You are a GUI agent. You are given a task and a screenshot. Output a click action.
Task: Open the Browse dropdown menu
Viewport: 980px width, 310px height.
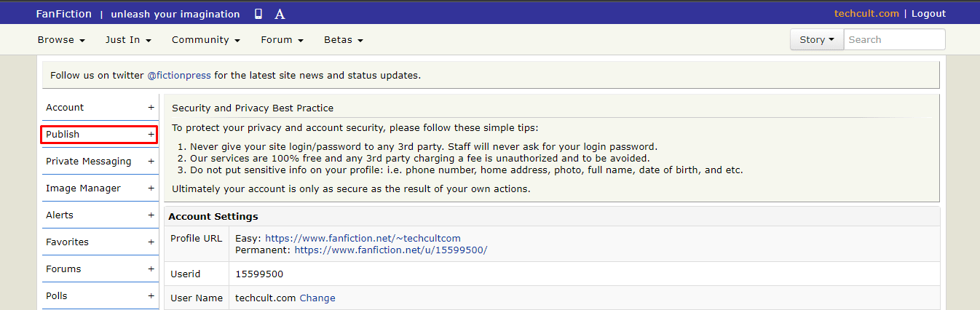[x=61, y=40]
